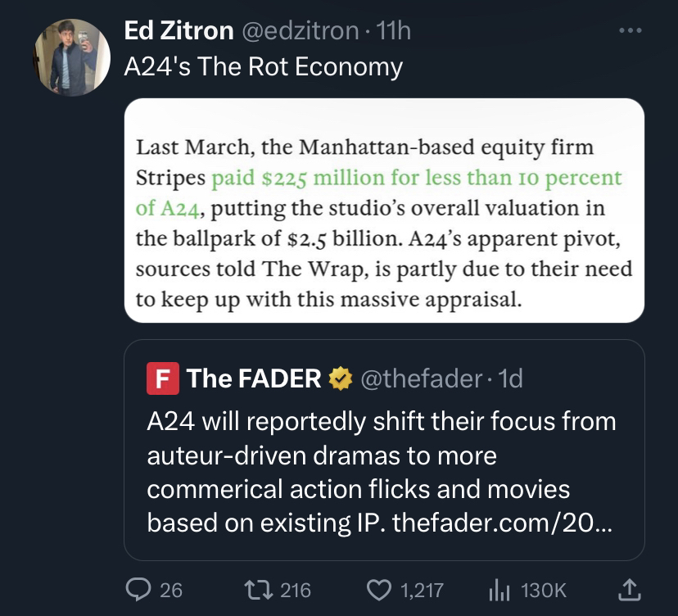Open the quoted FADER tweet text

(381, 472)
